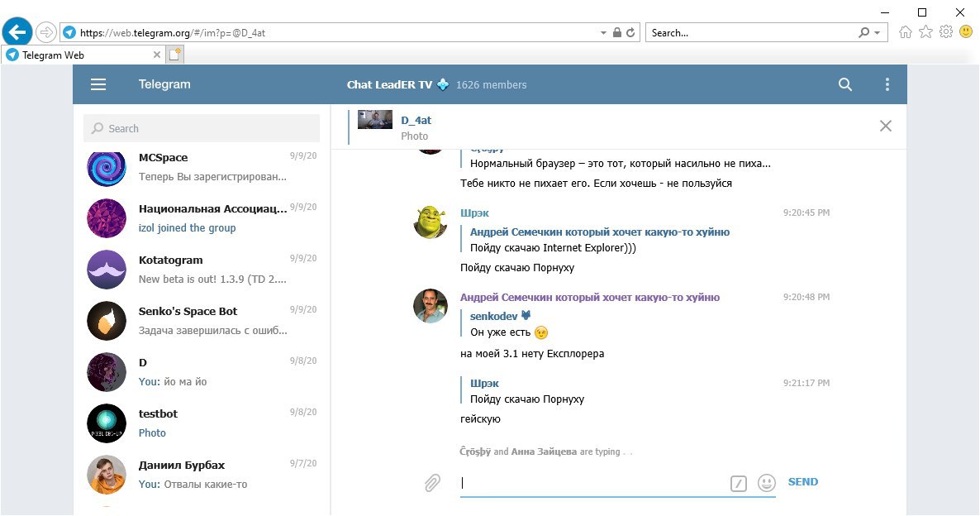Click message 'на моей 3.1 нету Експлорера'
980x516 pixels.
(532, 353)
